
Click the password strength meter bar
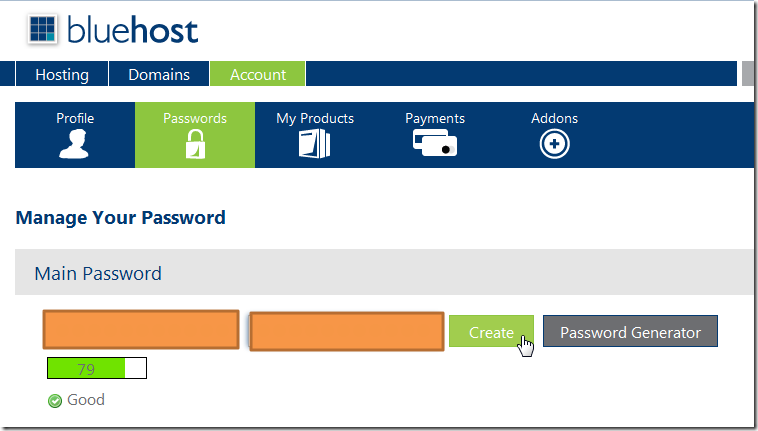(x=97, y=369)
